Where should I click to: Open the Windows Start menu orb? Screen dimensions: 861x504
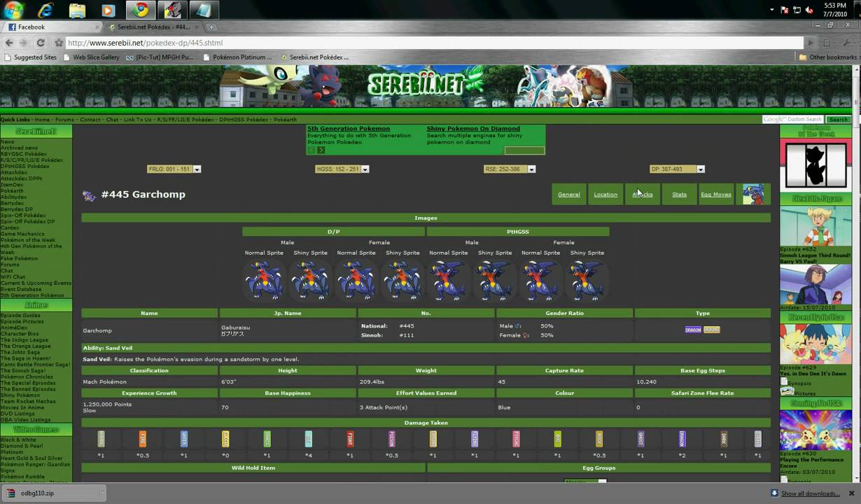pyautogui.click(x=13, y=10)
